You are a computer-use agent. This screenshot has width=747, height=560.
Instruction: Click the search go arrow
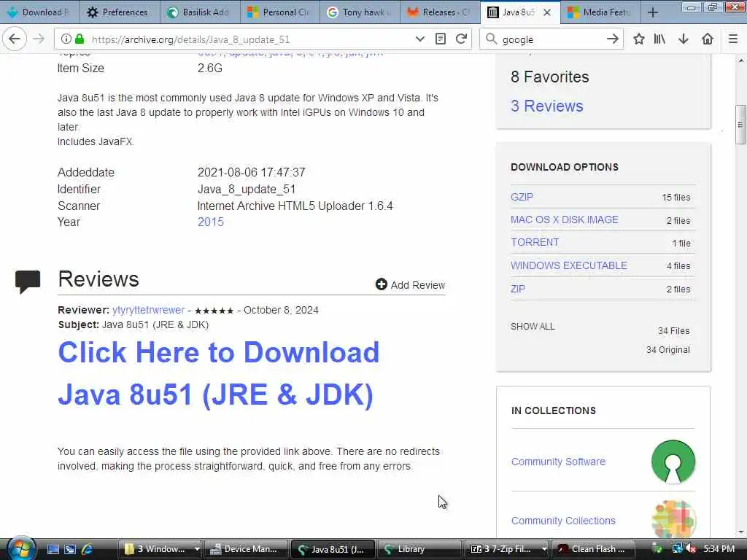point(613,39)
